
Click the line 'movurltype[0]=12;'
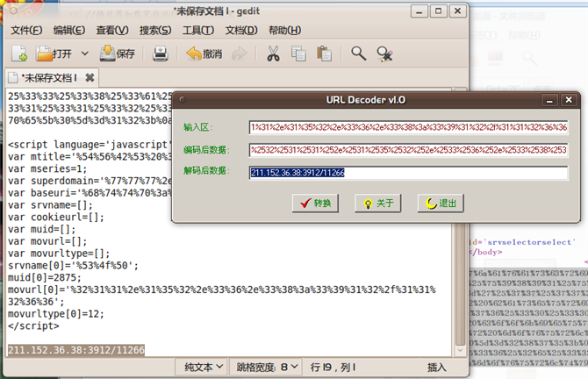tap(56, 314)
